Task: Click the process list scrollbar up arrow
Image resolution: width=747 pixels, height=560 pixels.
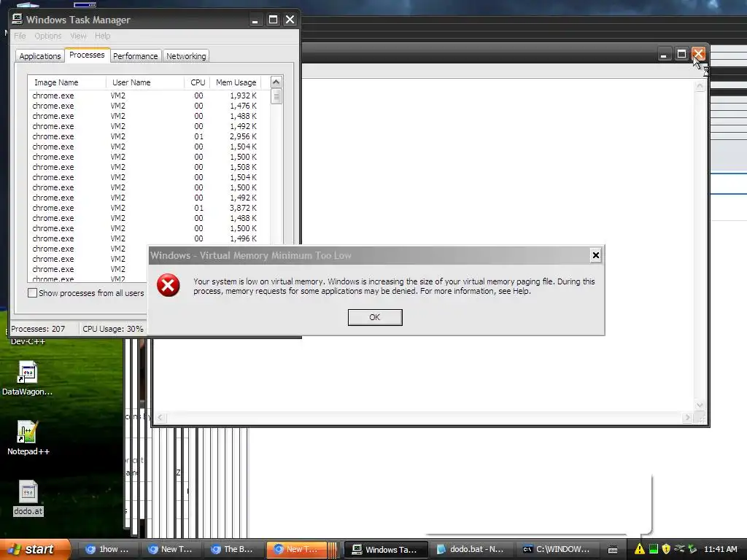Action: (x=276, y=82)
